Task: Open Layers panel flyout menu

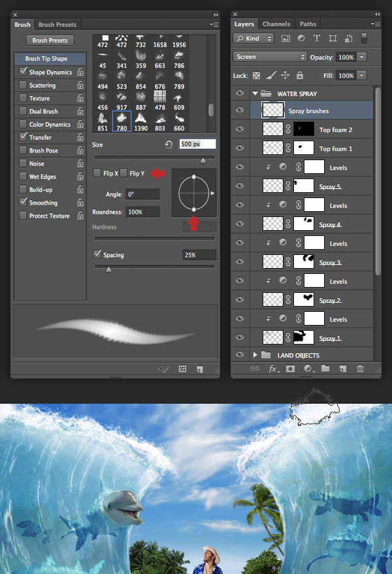Action: 375,24
